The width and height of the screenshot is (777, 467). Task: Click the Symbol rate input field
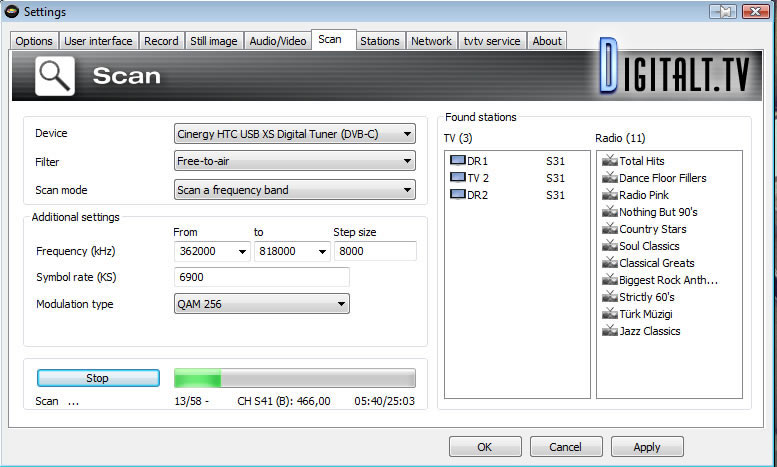tap(262, 277)
